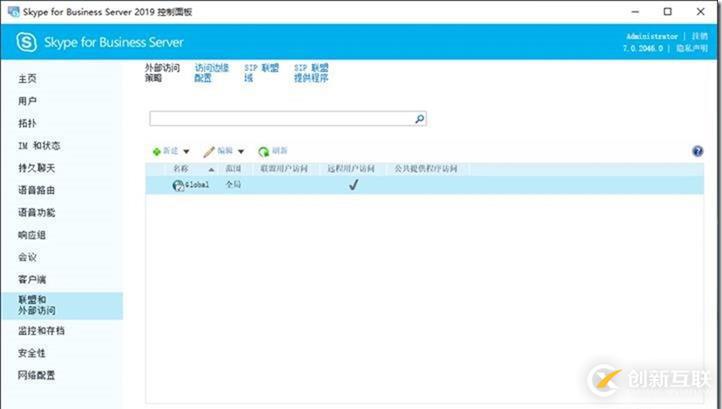Image resolution: width=722 pixels, height=409 pixels.
Task: Open the SIP 联盟提供程序 tab
Action: pos(311,73)
